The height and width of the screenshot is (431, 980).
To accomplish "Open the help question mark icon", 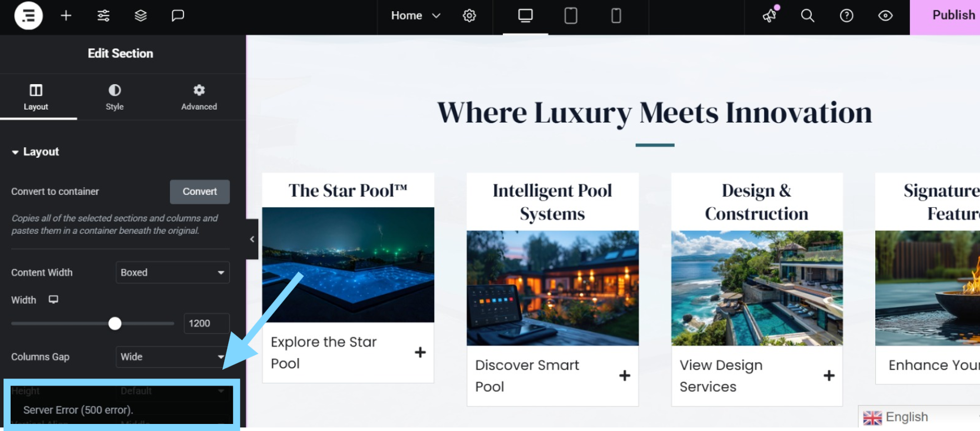I will (x=846, y=16).
